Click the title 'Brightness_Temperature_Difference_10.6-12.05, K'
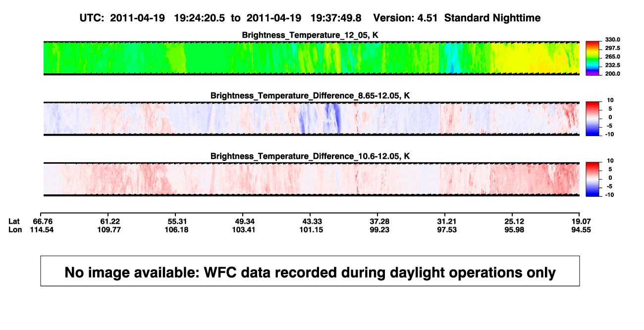 (x=310, y=156)
